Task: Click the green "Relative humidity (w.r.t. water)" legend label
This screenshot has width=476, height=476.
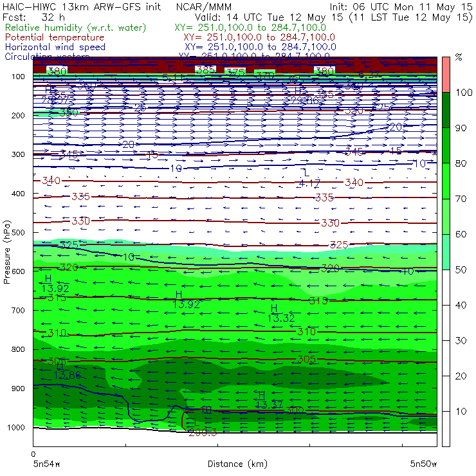Action: [76, 28]
